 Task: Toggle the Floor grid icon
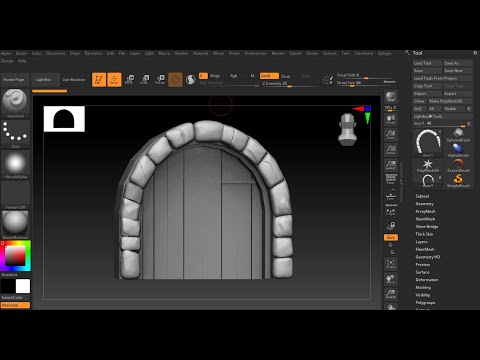click(391, 196)
